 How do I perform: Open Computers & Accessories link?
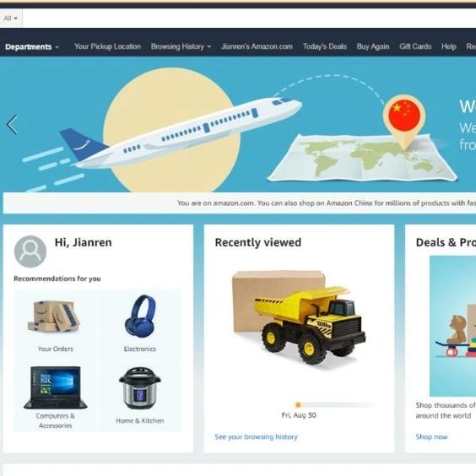(55, 420)
